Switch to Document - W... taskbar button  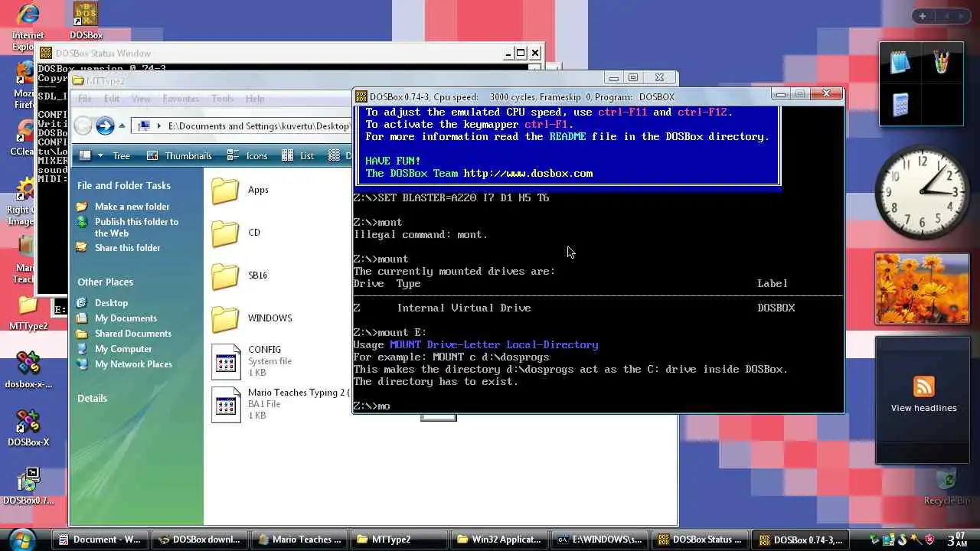[x=100, y=540]
